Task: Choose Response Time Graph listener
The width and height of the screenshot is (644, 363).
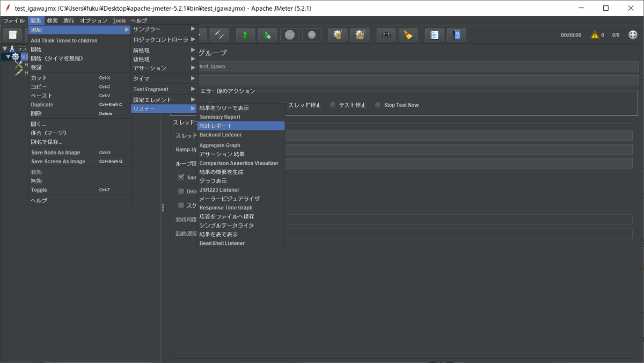Action: click(x=241, y=208)
